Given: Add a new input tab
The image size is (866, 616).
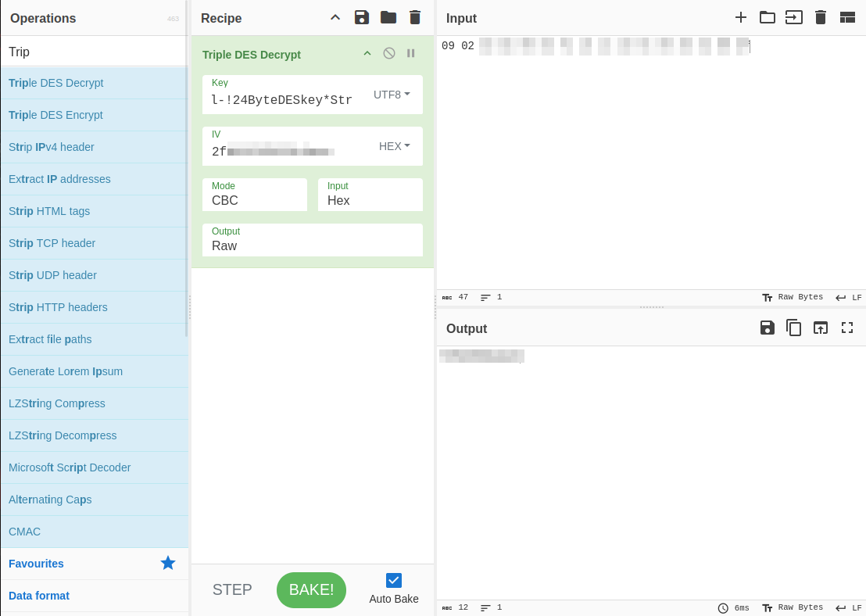Looking at the screenshot, I should click(741, 17).
